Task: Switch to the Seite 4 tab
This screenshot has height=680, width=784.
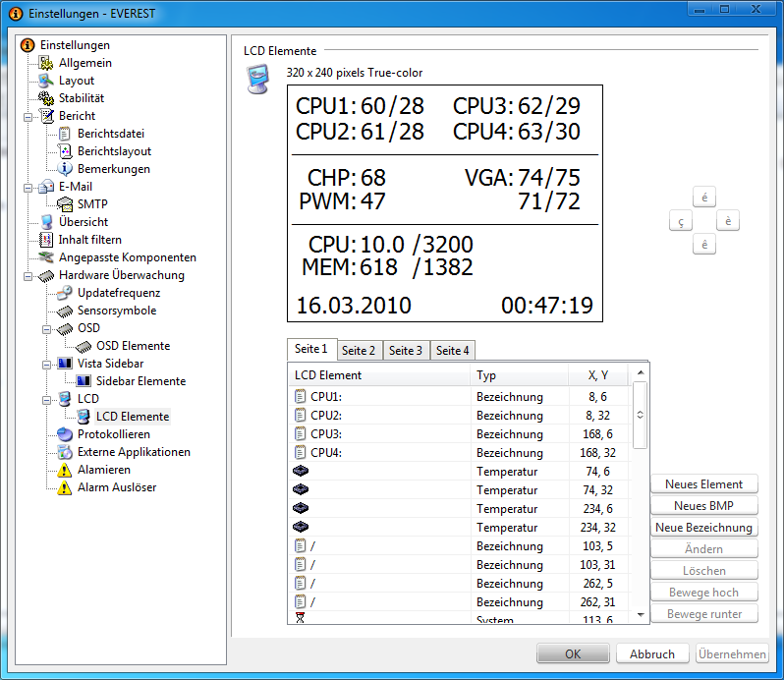Action: click(x=453, y=351)
